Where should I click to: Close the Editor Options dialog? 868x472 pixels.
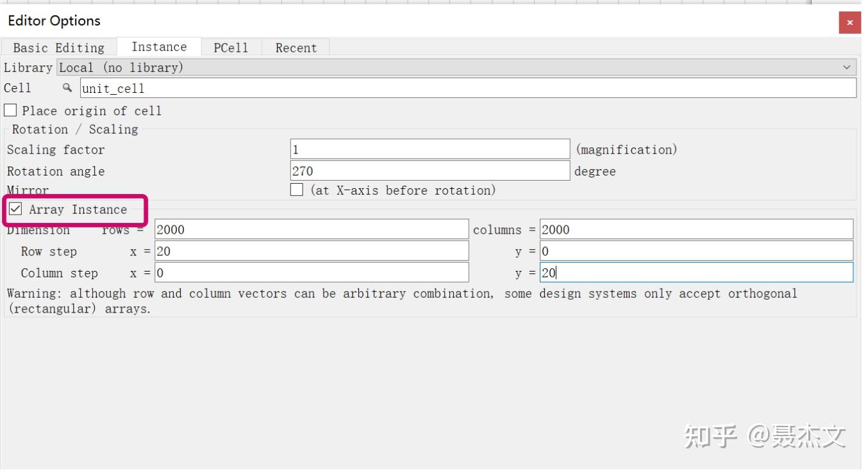[849, 22]
